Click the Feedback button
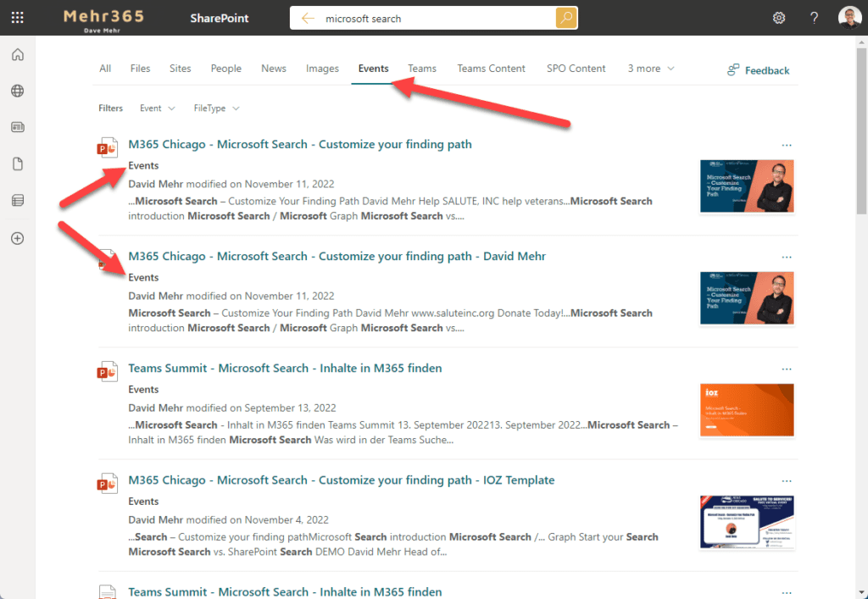The height and width of the screenshot is (599, 868). [x=758, y=70]
